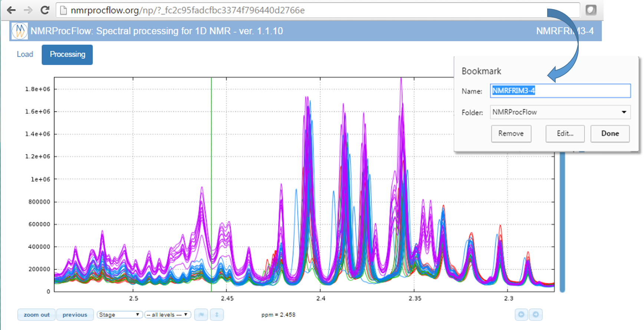Click the wave icon button beside all levels
Viewport: 644px width, 330px height.
point(201,315)
